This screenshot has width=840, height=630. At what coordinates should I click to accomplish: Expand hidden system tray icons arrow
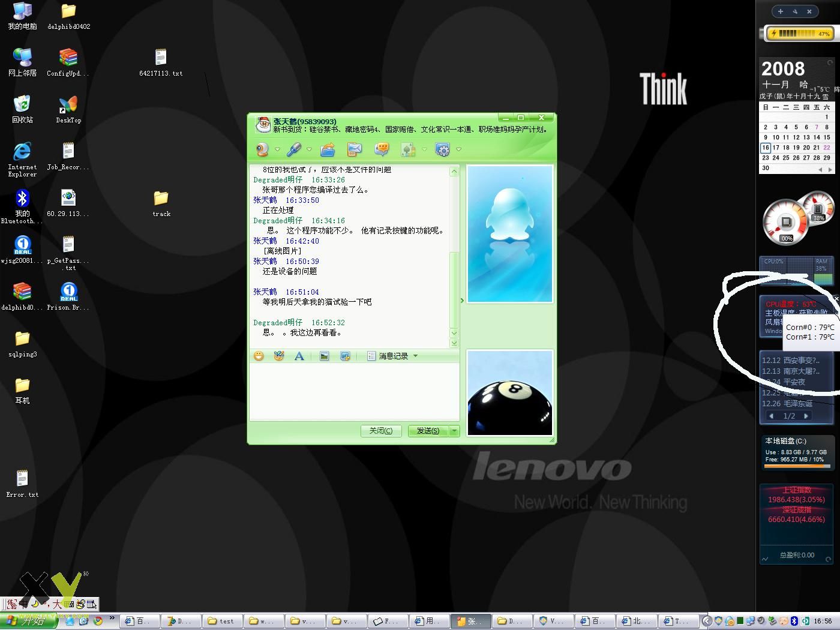point(707,621)
